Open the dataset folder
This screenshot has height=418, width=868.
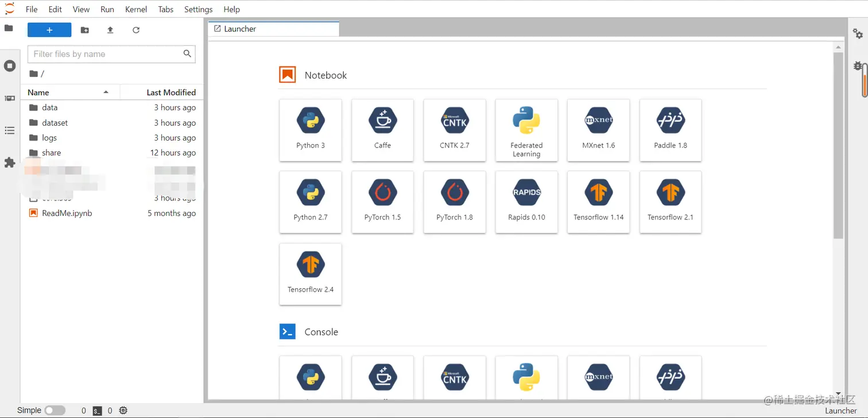coord(112,123)
